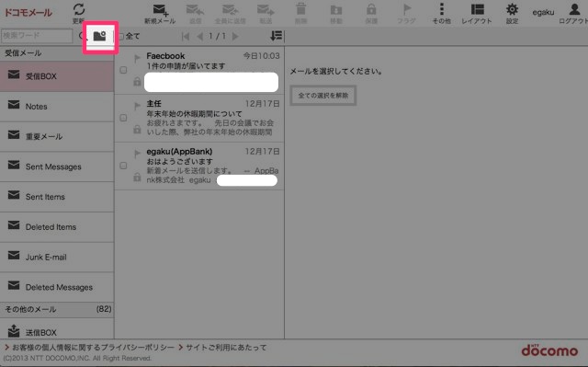Flag the 主任 message

137,106
